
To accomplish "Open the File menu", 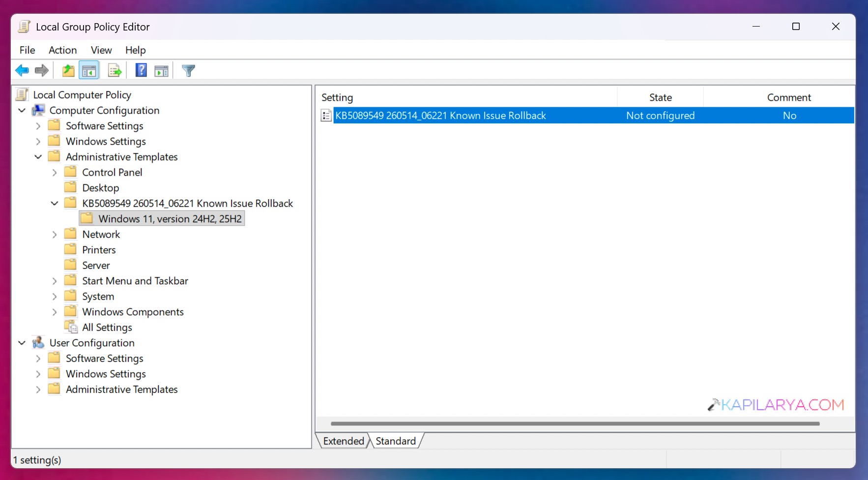I will 27,50.
